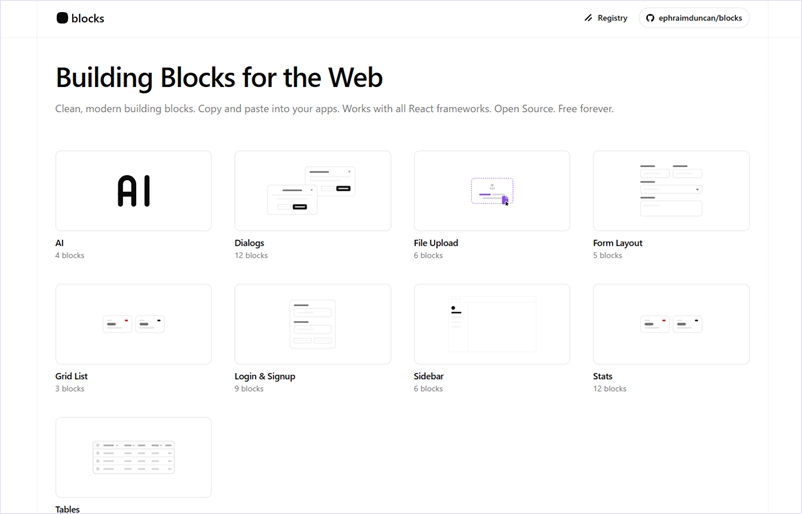Click the Sidebar category title
Screen dimensions: 802x514
[x=429, y=377]
